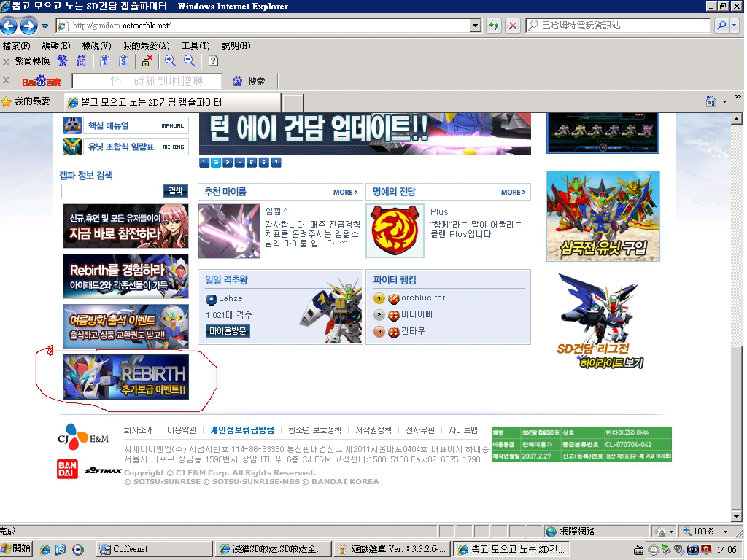Click the S document toolbar icon
The width and height of the screenshot is (747, 560).
coord(124,61)
